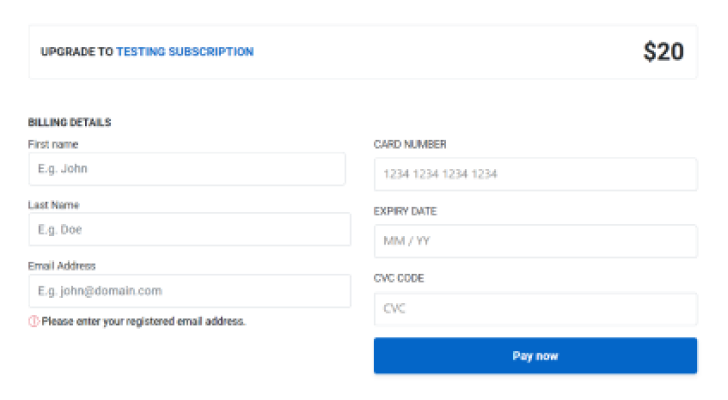The width and height of the screenshot is (728, 400).
Task: Click the Email Address label
Action: pyautogui.click(x=62, y=266)
